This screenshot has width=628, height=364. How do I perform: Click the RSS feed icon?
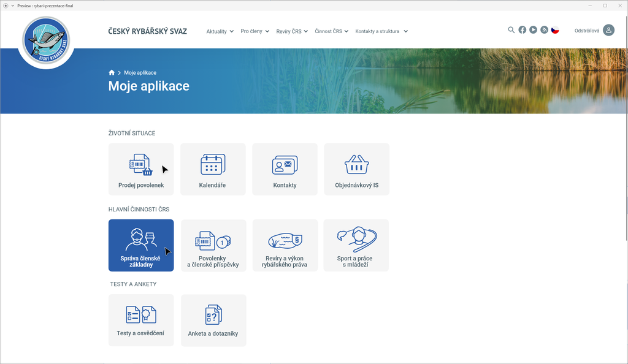[544, 30]
